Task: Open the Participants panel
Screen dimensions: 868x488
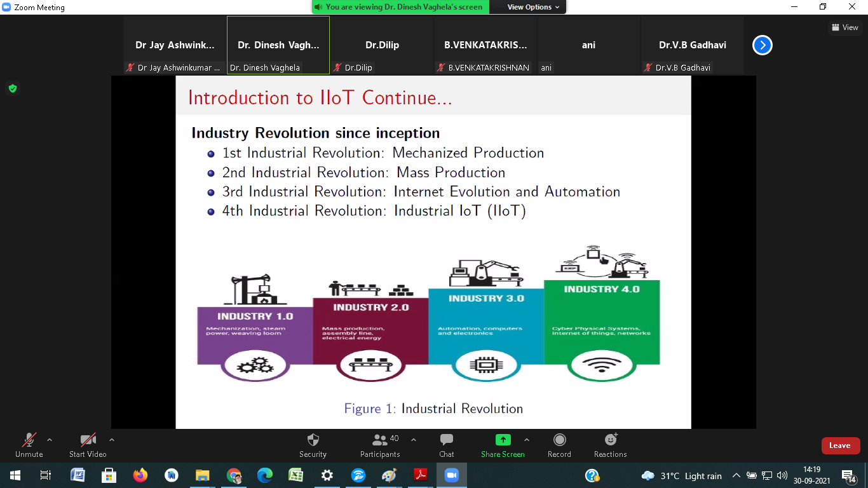Action: pyautogui.click(x=380, y=445)
